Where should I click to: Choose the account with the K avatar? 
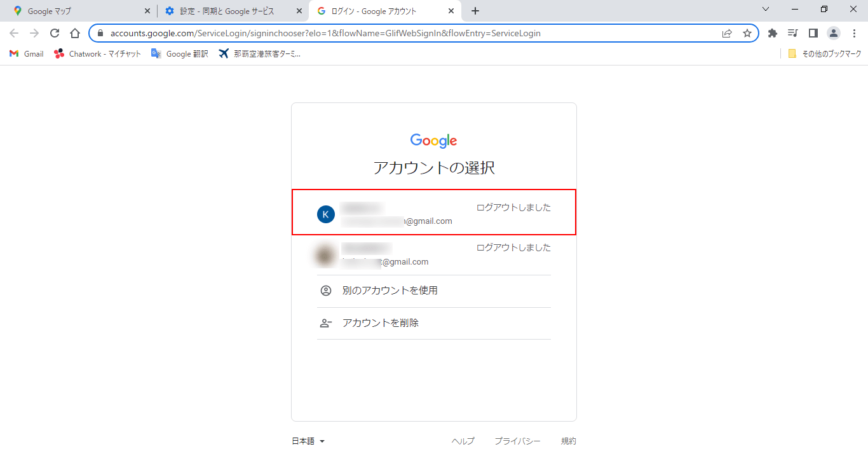point(434,212)
